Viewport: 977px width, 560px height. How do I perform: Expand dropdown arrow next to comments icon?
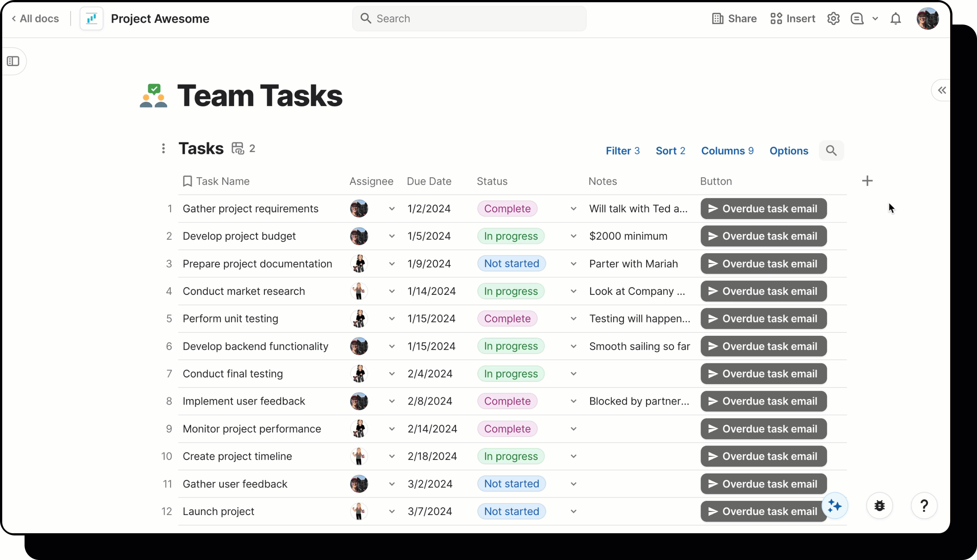point(875,19)
